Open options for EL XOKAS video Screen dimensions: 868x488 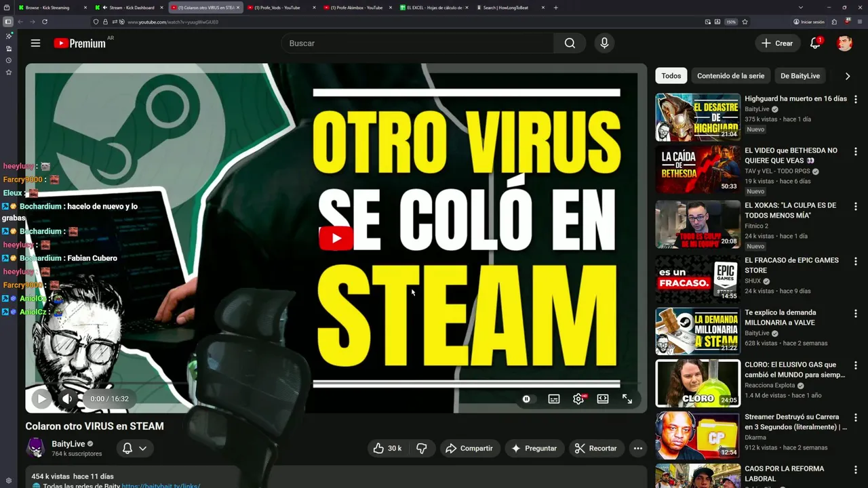coord(855,206)
